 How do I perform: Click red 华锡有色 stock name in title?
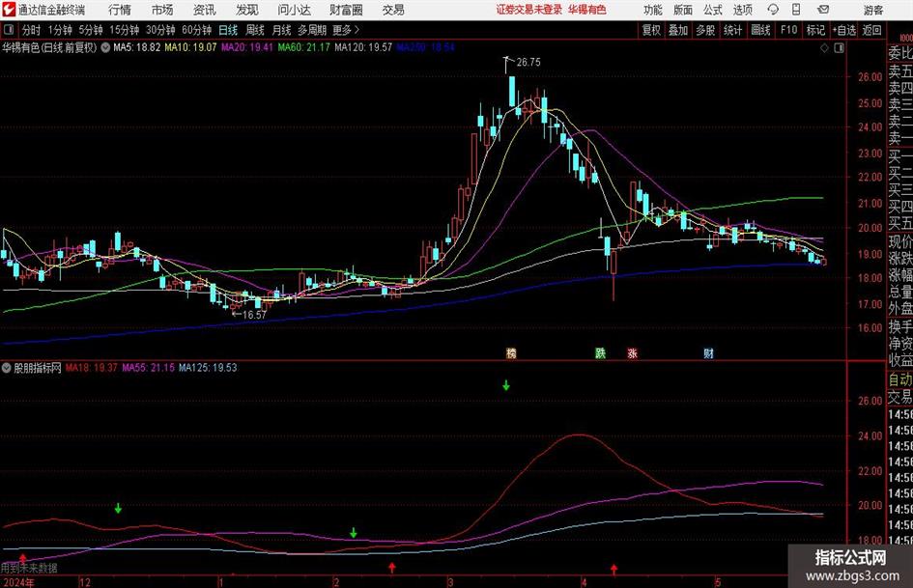click(x=587, y=10)
